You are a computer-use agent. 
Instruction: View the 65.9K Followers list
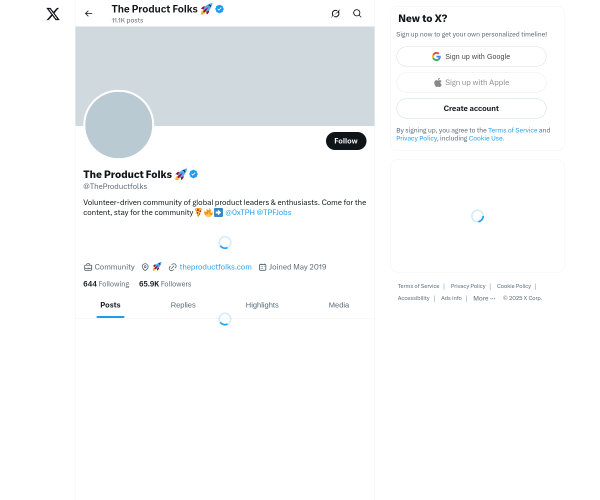(165, 284)
